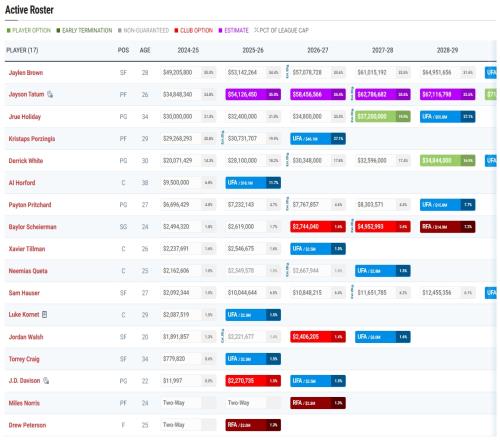Click the green PLAYER OPTION legend square

(9, 30)
